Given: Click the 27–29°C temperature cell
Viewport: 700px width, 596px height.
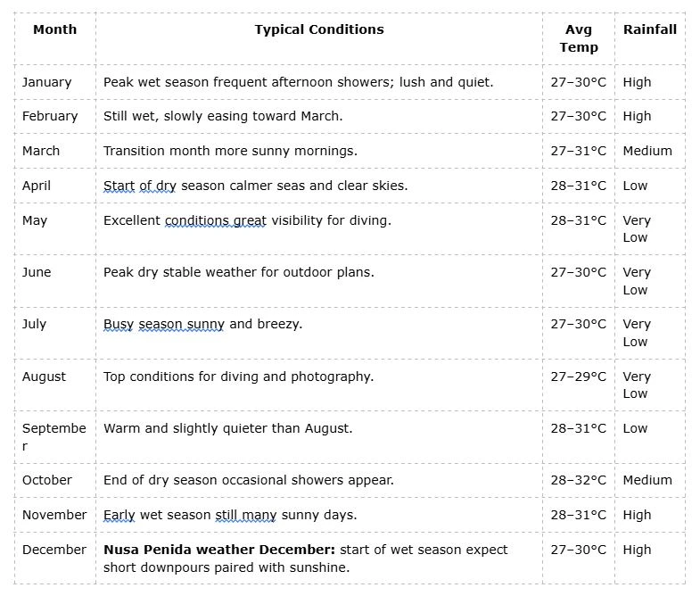Looking at the screenshot, I should (x=578, y=377).
